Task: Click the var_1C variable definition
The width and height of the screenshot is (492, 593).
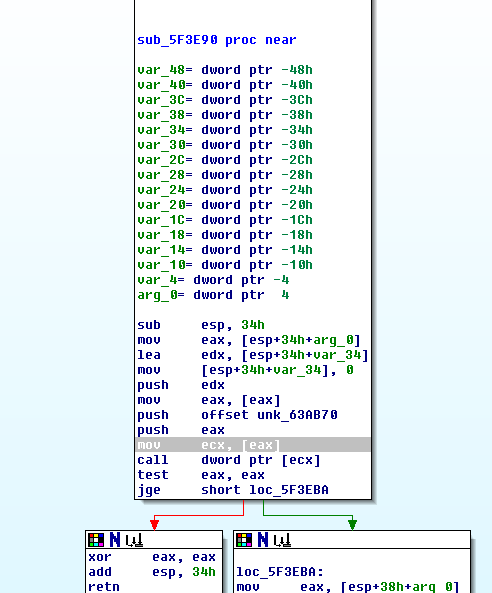Action: pyautogui.click(x=225, y=220)
